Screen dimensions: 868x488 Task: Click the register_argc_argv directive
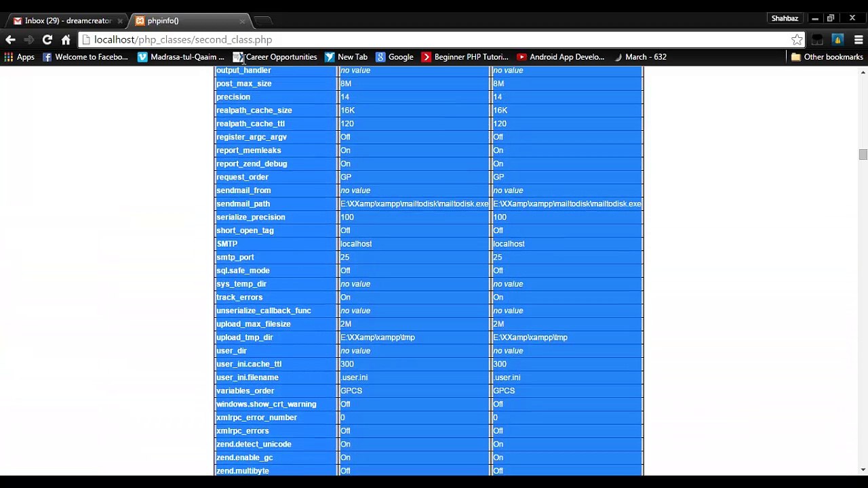pos(252,137)
